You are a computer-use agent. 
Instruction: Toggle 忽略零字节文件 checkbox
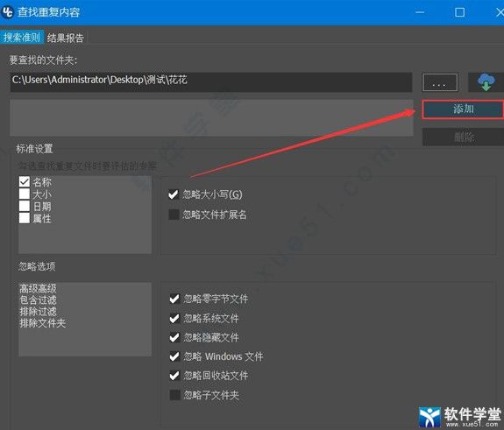point(174,299)
